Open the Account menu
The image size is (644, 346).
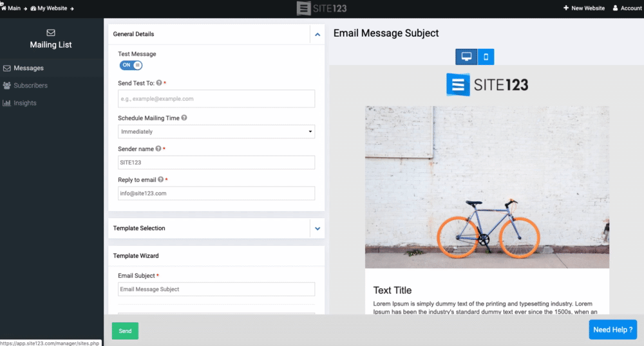pos(627,8)
